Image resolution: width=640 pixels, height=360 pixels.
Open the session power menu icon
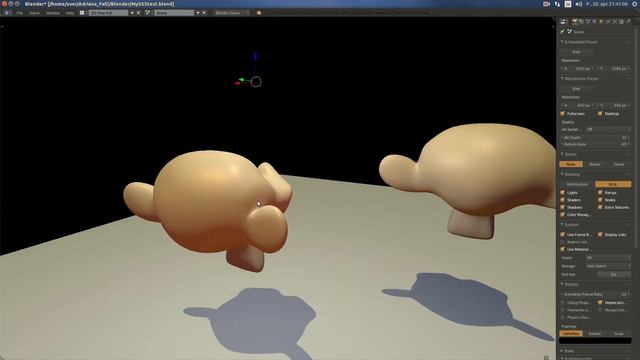(635, 4)
